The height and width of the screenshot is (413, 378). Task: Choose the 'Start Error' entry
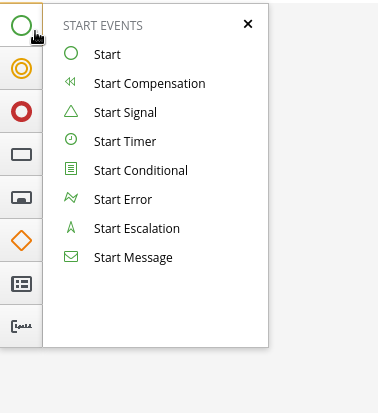click(123, 200)
